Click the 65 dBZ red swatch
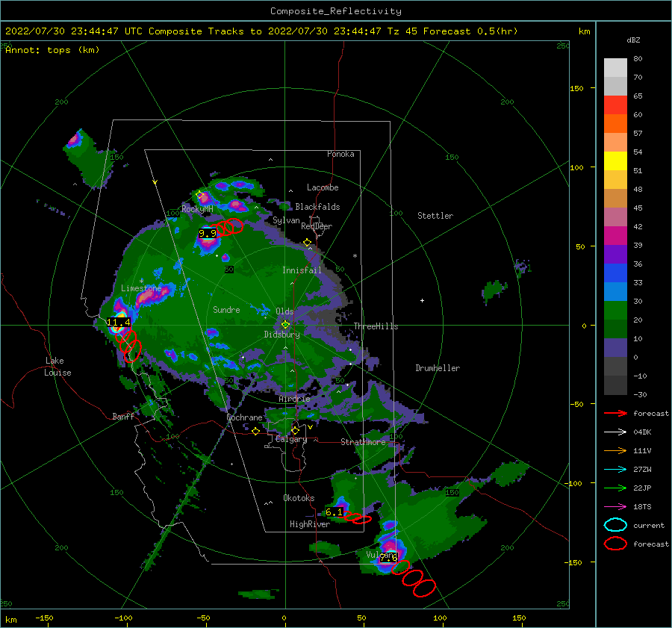The image size is (672, 628). pyautogui.click(x=615, y=105)
